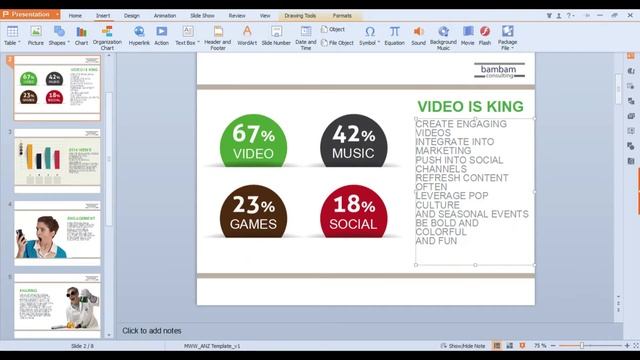640x360 pixels.
Task: Insert a Chart
Action: (x=81, y=35)
